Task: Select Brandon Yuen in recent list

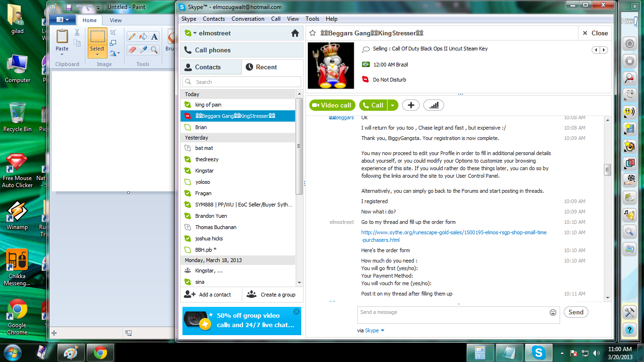Action: tap(238, 216)
